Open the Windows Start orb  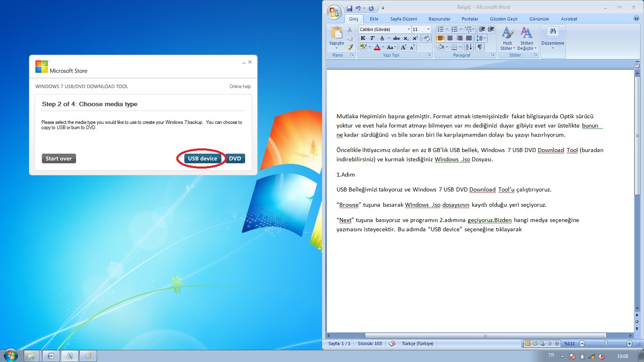11,356
